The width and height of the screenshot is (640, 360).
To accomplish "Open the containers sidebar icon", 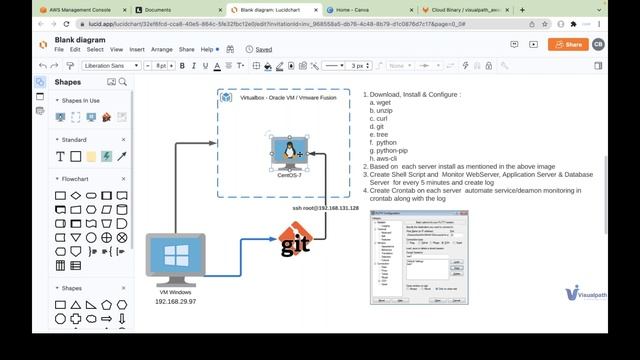I will (40, 97).
